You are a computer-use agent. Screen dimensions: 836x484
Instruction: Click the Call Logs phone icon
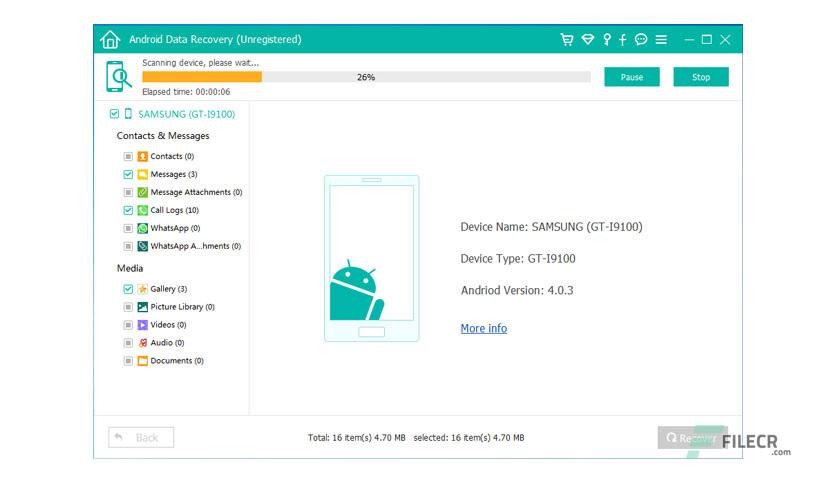click(x=142, y=210)
